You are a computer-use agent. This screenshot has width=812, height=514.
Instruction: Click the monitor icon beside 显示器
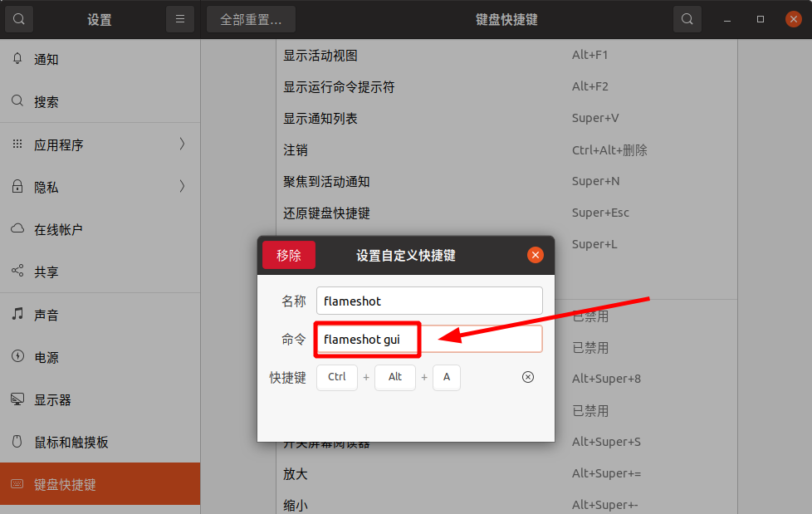click(17, 399)
